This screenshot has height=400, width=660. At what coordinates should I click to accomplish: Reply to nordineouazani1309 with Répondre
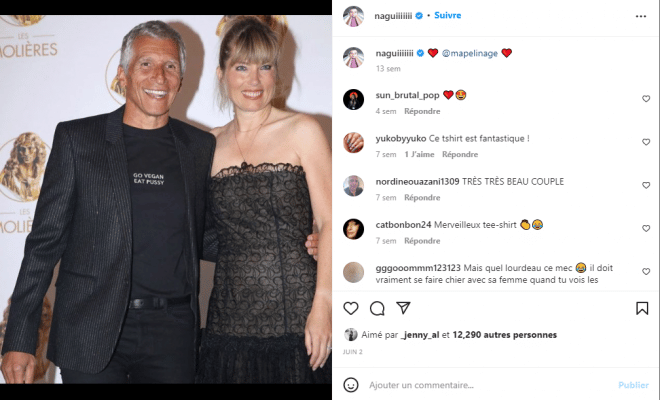pos(422,197)
